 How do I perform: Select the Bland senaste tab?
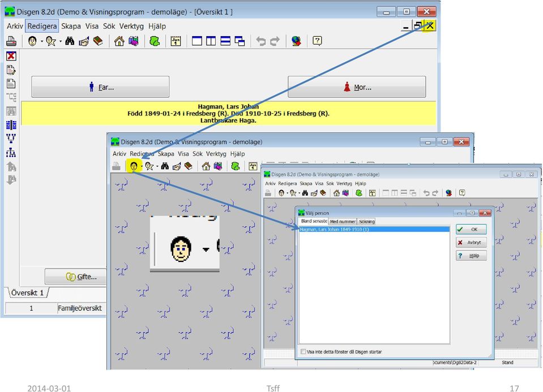pyautogui.click(x=314, y=221)
